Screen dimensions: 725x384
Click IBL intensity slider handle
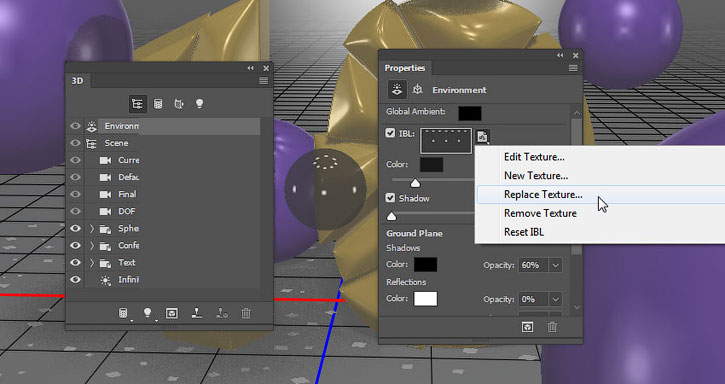coord(415,184)
